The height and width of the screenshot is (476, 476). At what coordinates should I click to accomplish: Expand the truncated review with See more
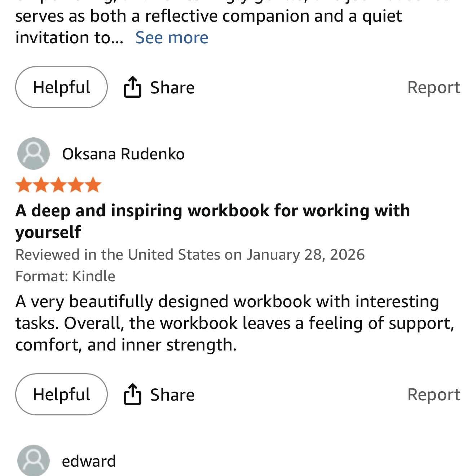coord(172,38)
